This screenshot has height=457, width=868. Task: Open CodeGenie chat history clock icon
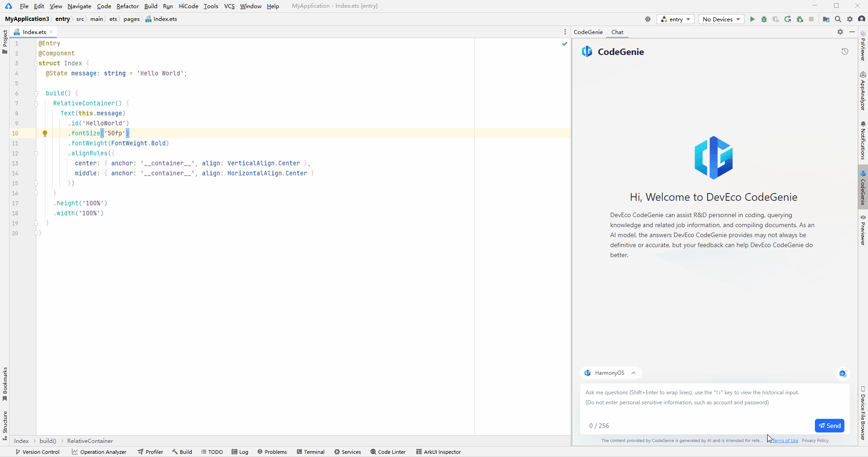pyautogui.click(x=845, y=51)
